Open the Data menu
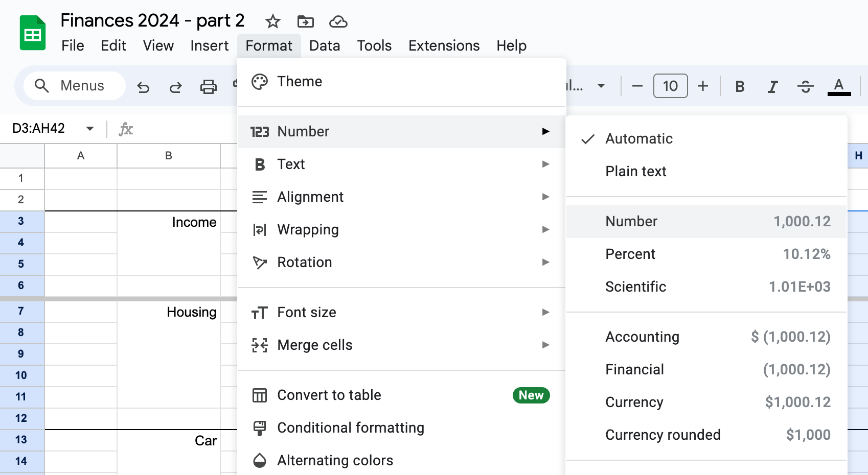The image size is (868, 475). (325, 45)
